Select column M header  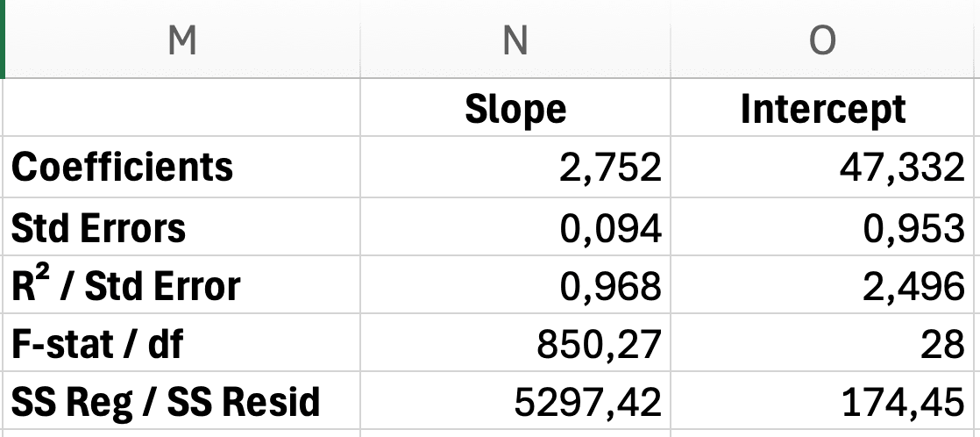pyautogui.click(x=181, y=40)
